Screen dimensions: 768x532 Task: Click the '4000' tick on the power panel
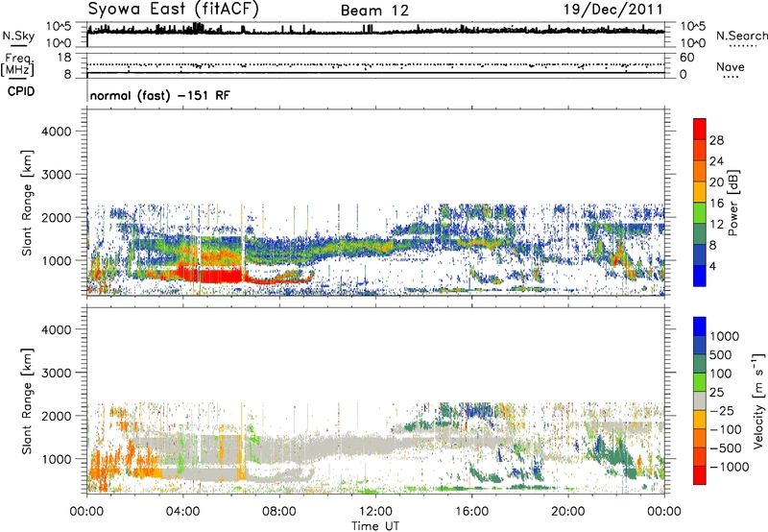tap(56, 132)
